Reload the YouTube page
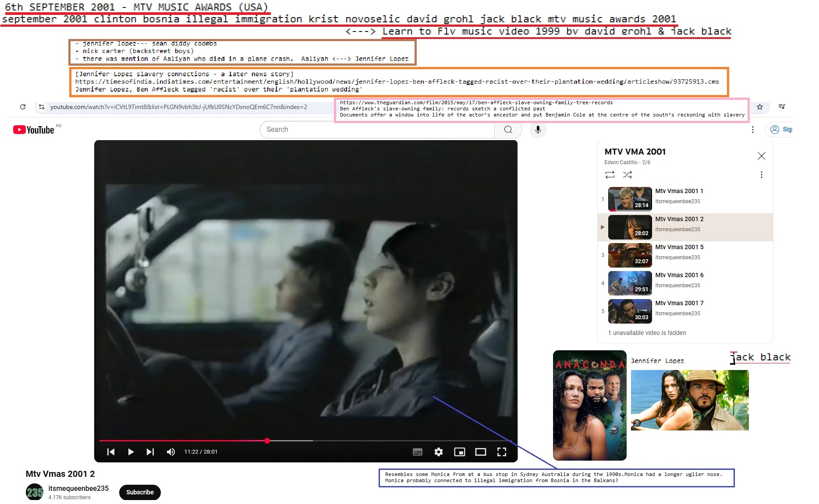The height and width of the screenshot is (504, 819). pos(23,107)
